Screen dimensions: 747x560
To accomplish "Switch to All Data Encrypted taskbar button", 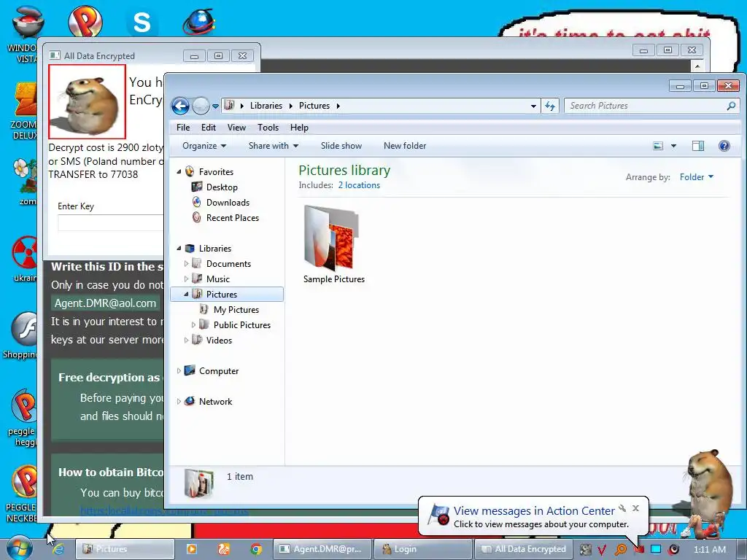I will click(523, 549).
